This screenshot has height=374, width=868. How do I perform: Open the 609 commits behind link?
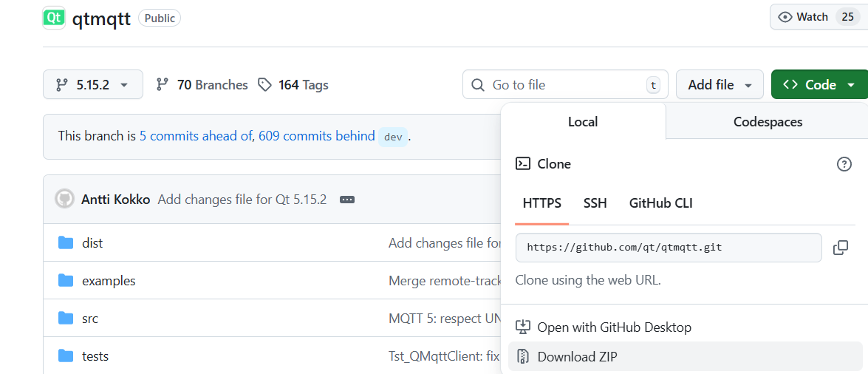(317, 136)
